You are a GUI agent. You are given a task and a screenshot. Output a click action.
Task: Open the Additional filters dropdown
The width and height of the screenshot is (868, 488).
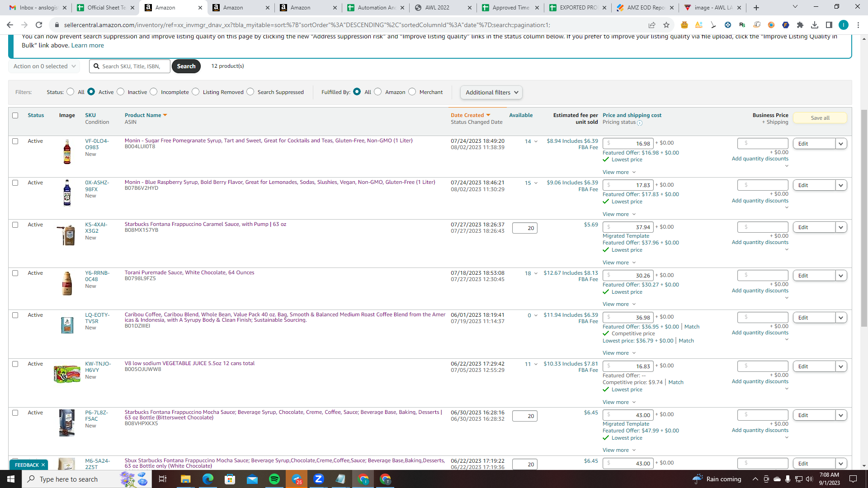[x=491, y=93]
